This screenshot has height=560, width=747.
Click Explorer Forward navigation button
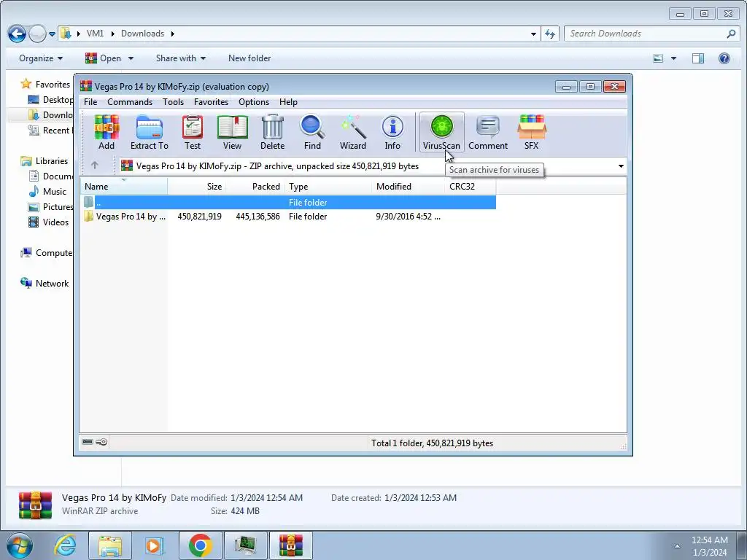[37, 34]
